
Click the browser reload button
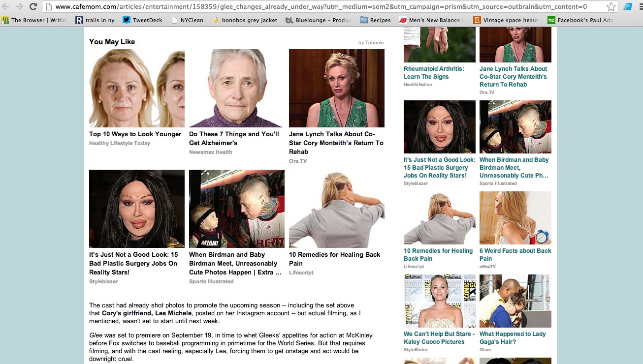click(x=33, y=6)
